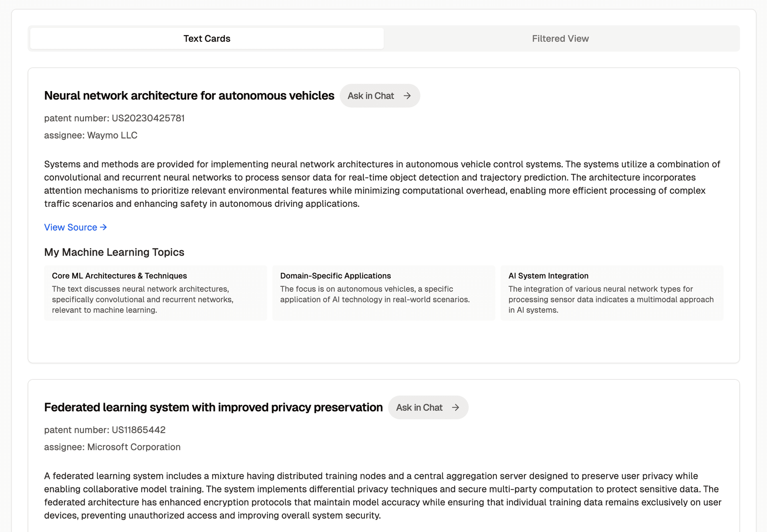This screenshot has width=767, height=532.
Task: Open the View Source link
Action: (71, 227)
